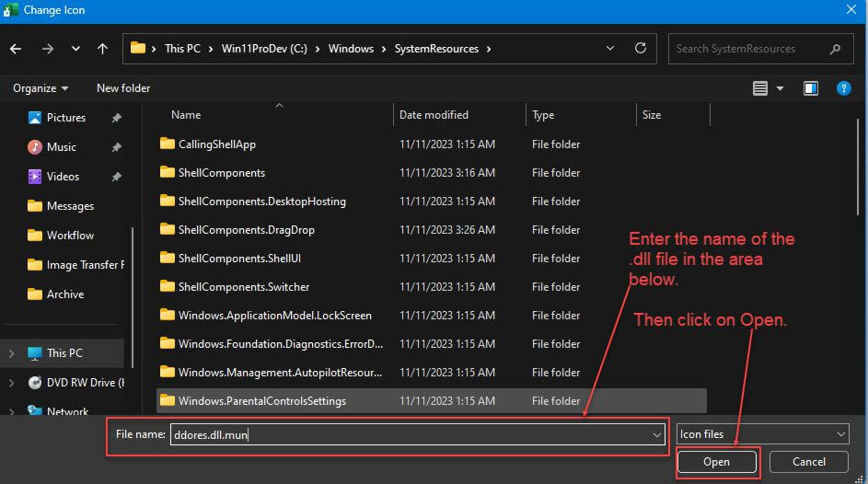Open Workflow folder in sidebar
The image size is (868, 484).
70,236
